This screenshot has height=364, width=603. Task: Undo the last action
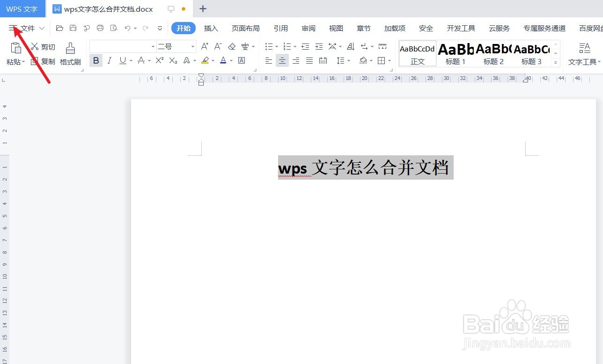click(x=127, y=28)
